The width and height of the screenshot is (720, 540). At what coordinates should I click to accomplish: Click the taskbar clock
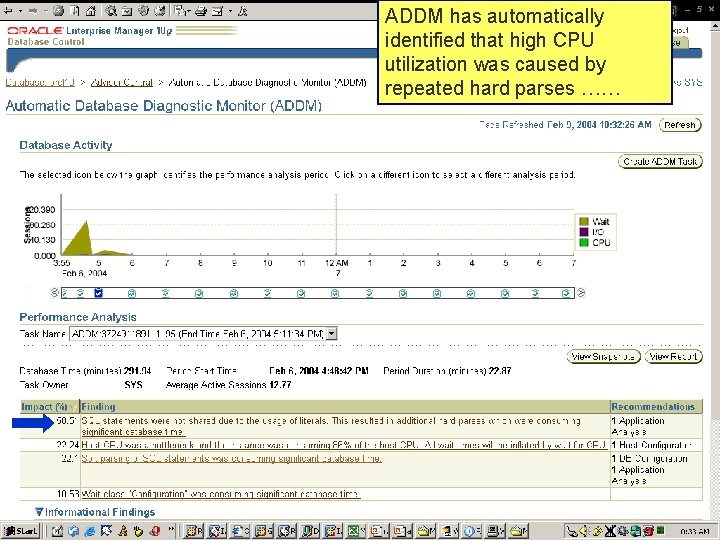click(695, 532)
